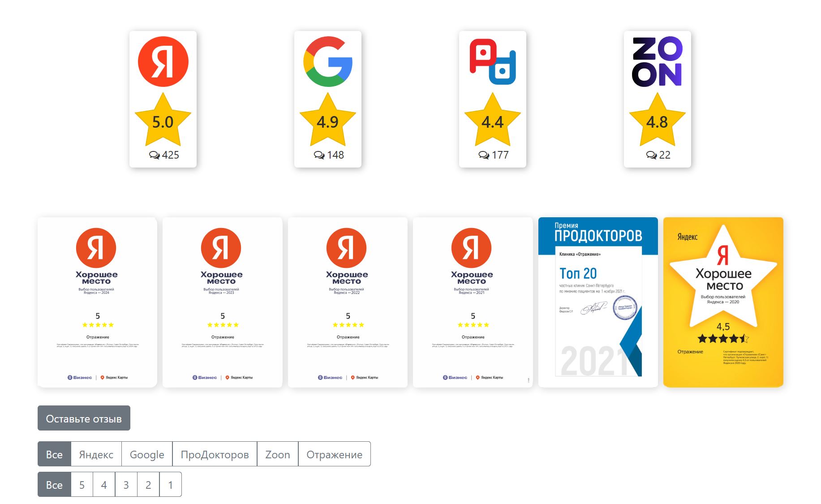Open the Yandex Good Place 2022 certificate
The width and height of the screenshot is (821, 504).
tap(348, 302)
